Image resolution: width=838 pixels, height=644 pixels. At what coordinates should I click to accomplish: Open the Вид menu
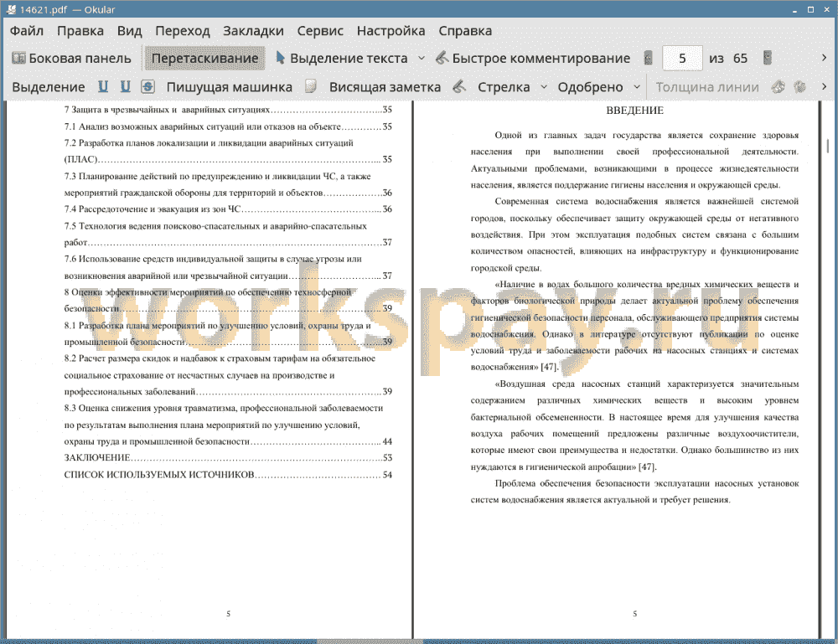point(129,31)
